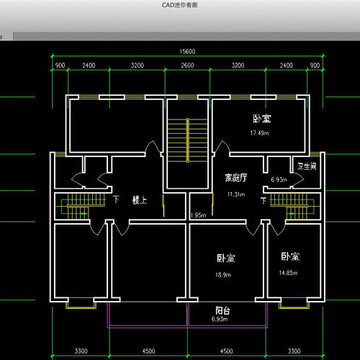The height and width of the screenshot is (360, 360).
Task: Click the 1.95m area value
Action: click(x=198, y=215)
